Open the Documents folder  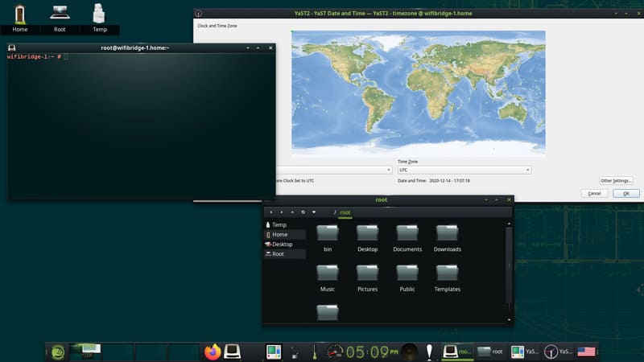pyautogui.click(x=407, y=238)
